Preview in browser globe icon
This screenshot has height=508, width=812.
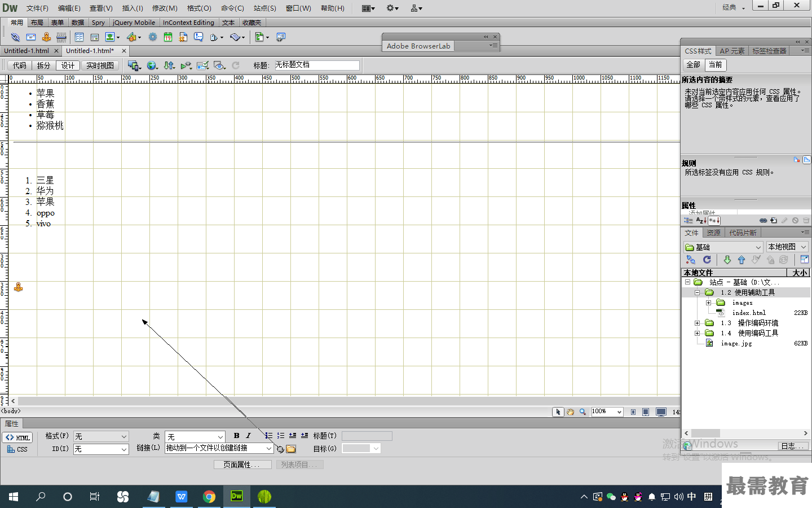[x=151, y=65]
